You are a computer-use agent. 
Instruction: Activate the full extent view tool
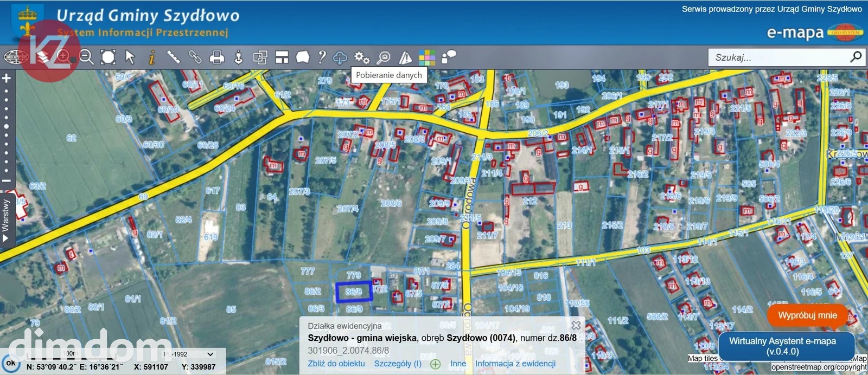(108, 57)
